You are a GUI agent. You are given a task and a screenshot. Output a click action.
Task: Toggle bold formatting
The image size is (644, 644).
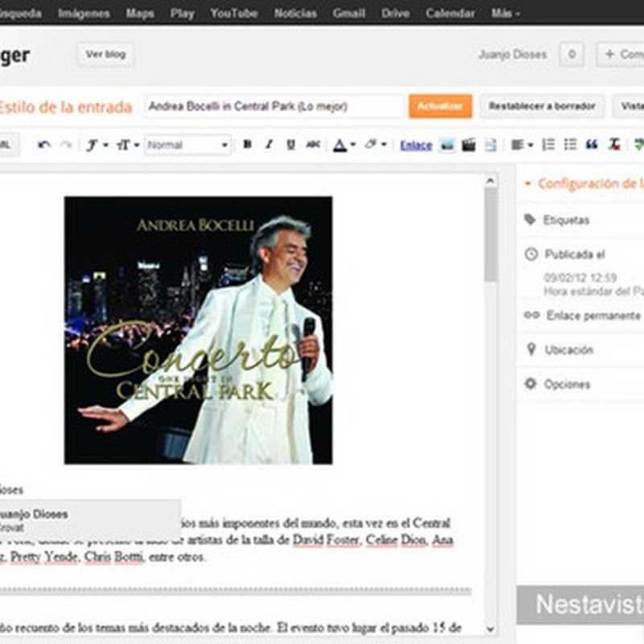[247, 145]
